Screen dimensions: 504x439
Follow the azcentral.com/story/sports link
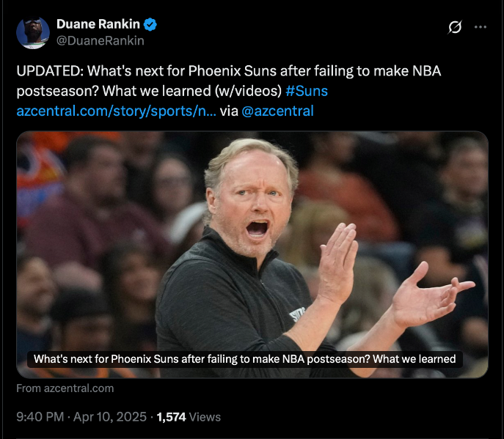point(117,111)
